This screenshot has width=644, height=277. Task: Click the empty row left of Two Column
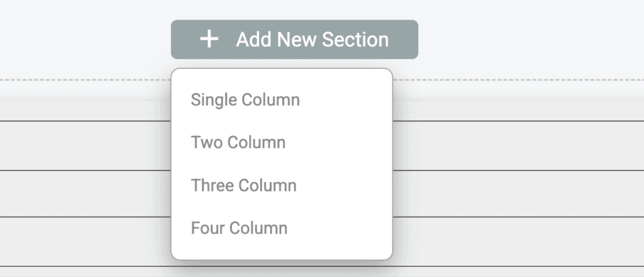coord(85,145)
